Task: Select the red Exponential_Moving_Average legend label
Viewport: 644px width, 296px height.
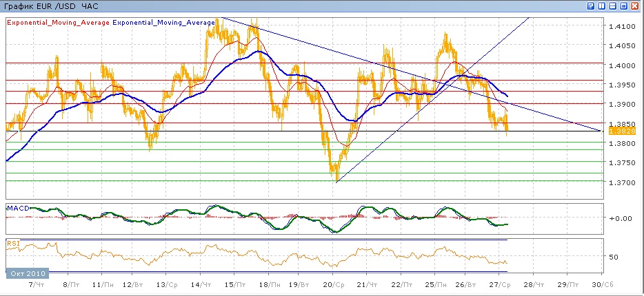Action: 58,22
